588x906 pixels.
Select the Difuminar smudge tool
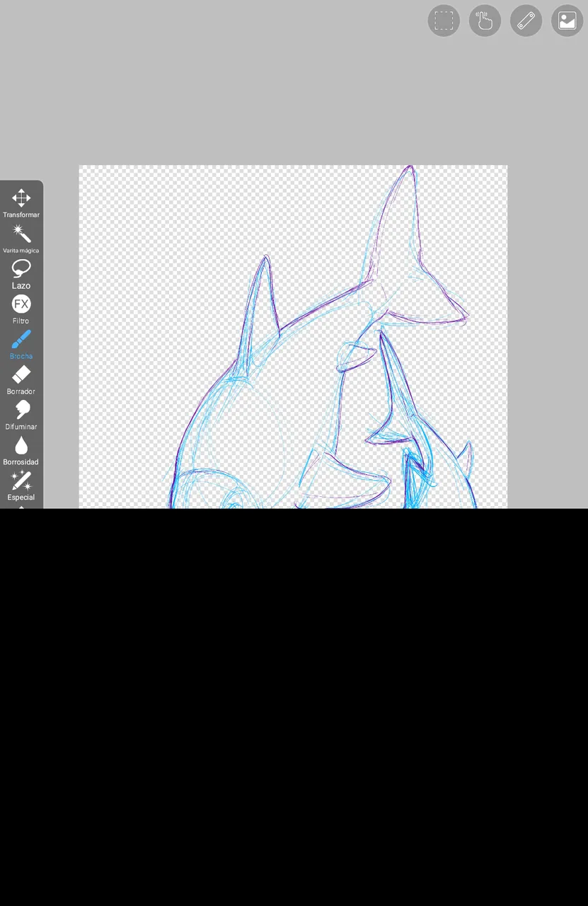[x=21, y=415]
